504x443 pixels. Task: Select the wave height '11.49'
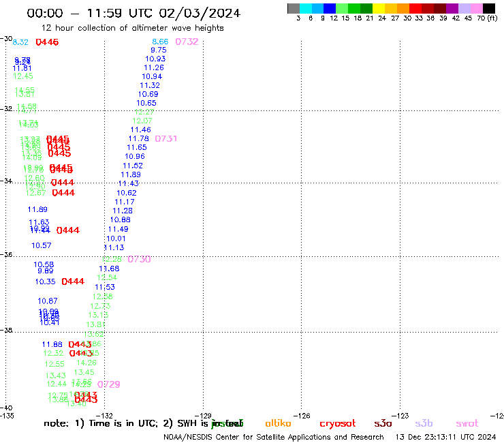click(x=119, y=229)
